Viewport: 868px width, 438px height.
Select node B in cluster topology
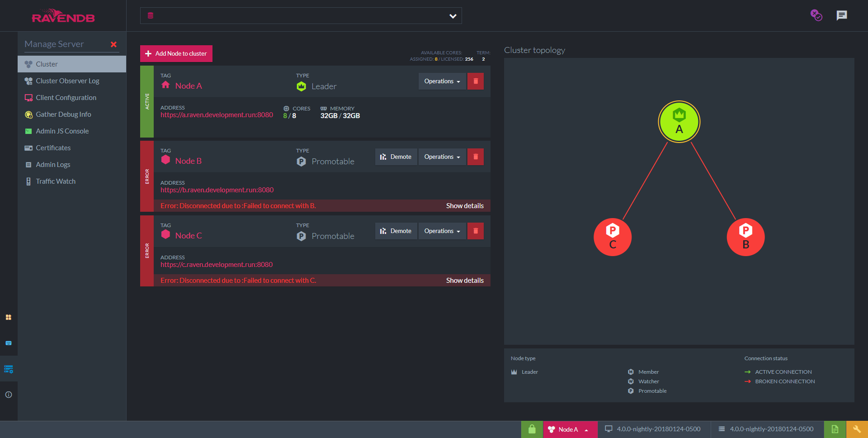pyautogui.click(x=746, y=237)
